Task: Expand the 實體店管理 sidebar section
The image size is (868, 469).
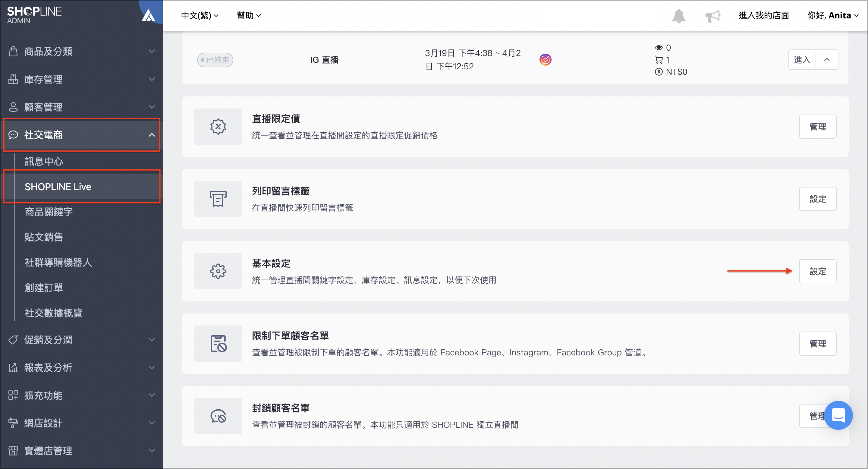Action: click(152, 451)
